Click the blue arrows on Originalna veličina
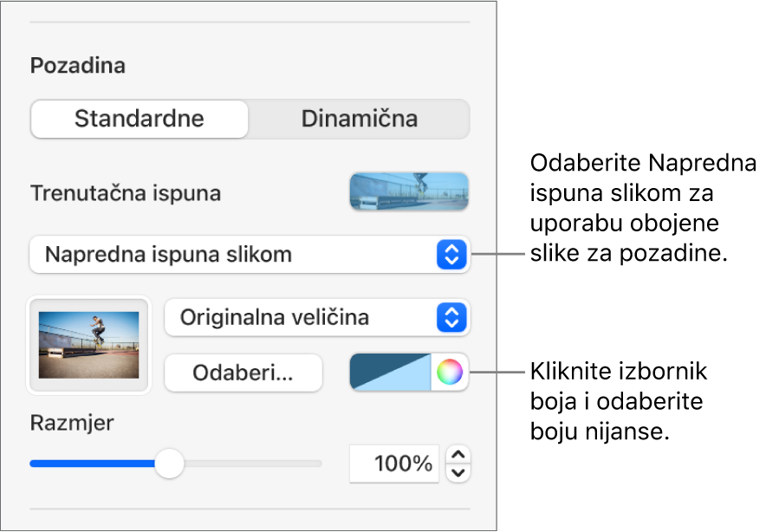The width and height of the screenshot is (766, 532). click(x=451, y=318)
